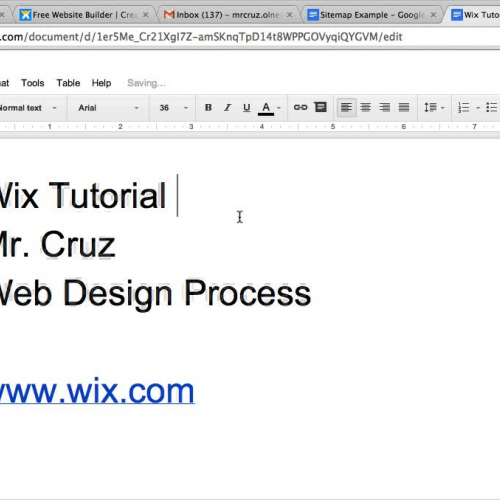Toggle italic formatting

coord(227,107)
